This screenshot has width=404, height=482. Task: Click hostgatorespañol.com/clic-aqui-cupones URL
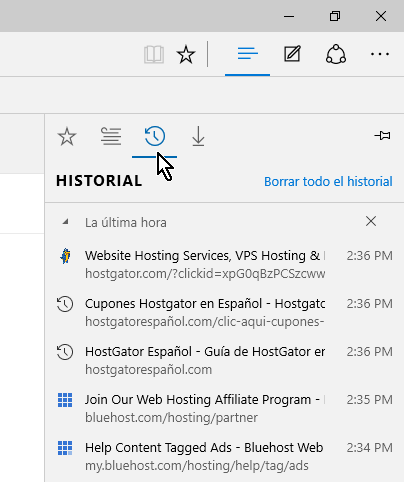point(205,322)
